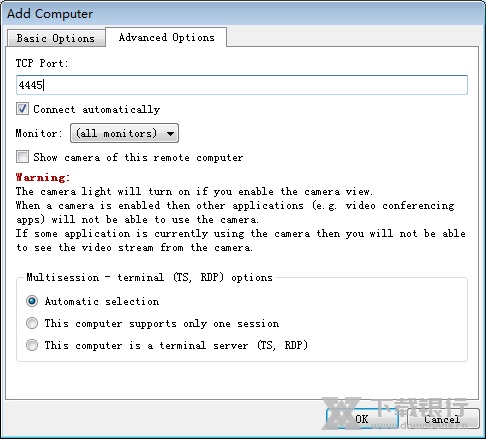Dismiss the dialog with Cancel
This screenshot has width=486, height=439.
[x=442, y=419]
